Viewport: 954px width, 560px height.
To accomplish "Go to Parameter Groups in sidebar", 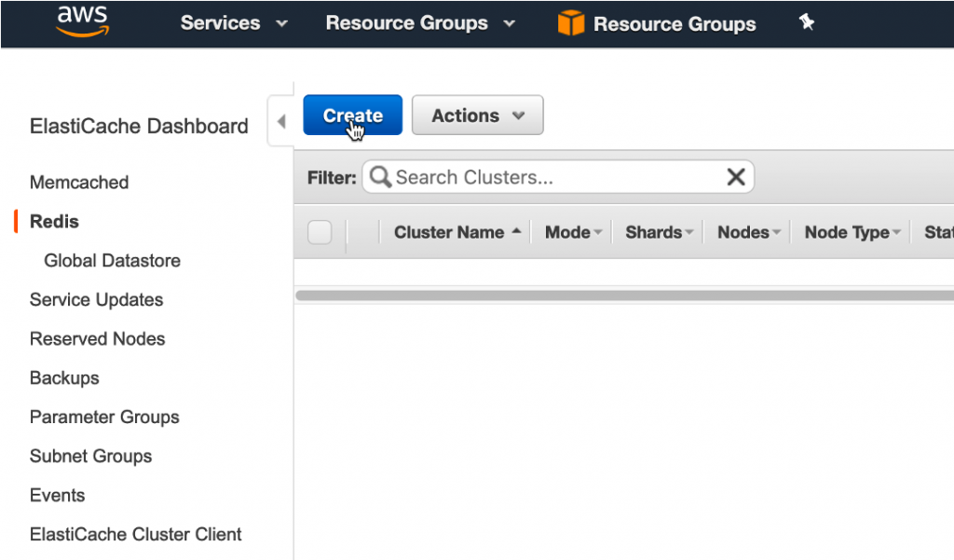I will click(x=104, y=417).
